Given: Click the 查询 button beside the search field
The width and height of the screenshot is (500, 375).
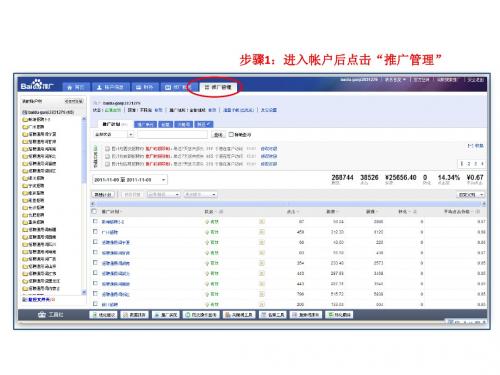Looking at the screenshot, I should tap(218, 135).
